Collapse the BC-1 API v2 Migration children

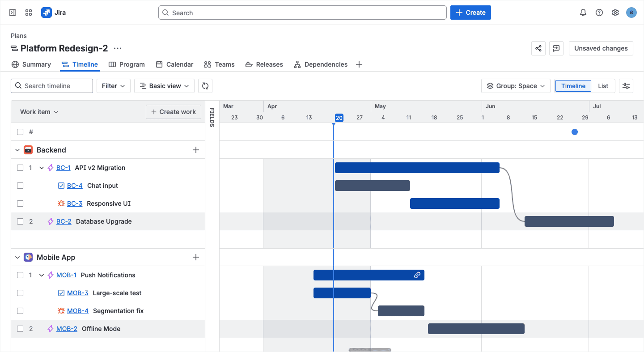(x=42, y=168)
